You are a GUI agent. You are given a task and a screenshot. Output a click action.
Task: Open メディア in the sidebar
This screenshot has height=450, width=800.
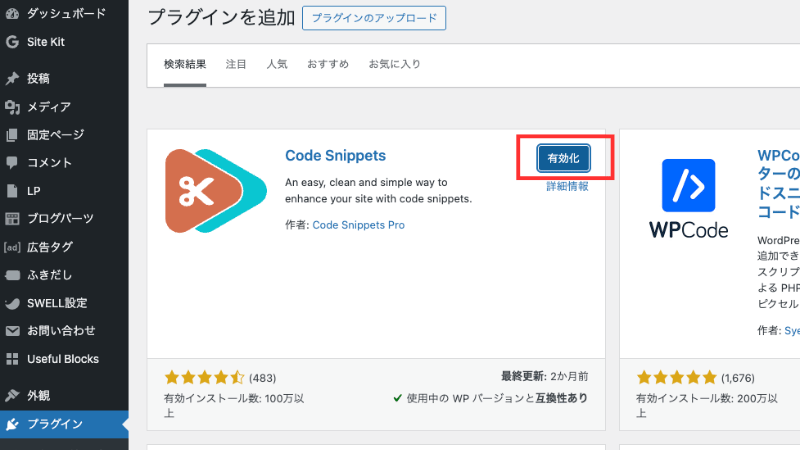49,107
